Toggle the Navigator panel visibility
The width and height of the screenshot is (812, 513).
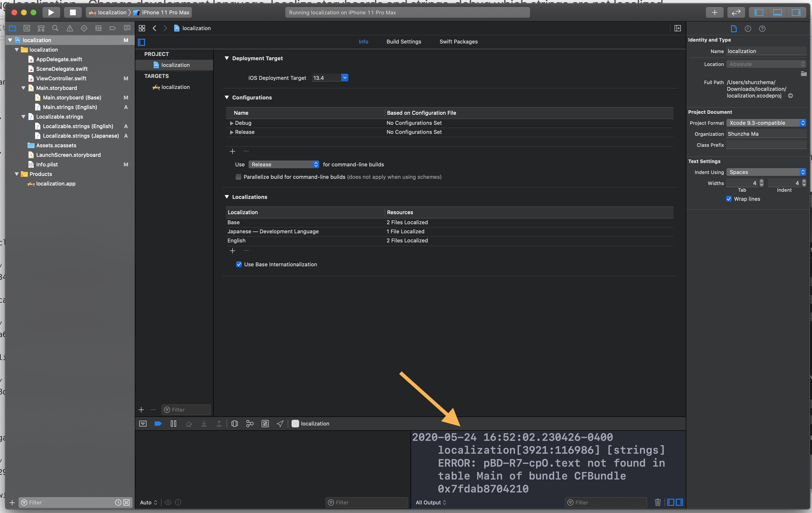[759, 12]
